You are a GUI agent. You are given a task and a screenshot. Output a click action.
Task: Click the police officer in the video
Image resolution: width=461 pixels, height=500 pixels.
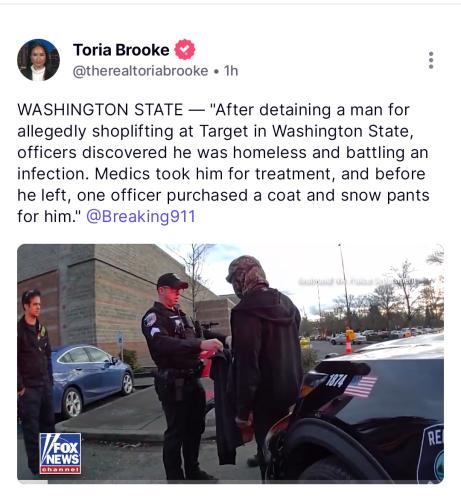(x=178, y=375)
